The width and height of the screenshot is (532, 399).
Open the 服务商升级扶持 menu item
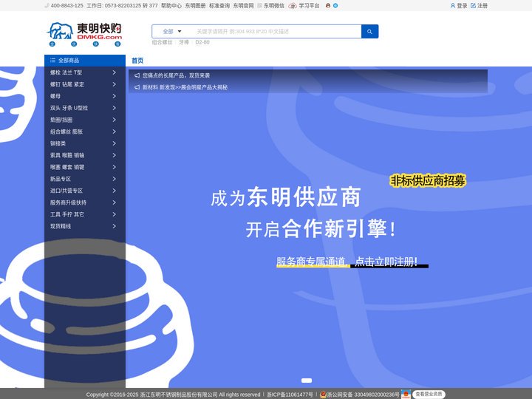[x=85, y=202]
